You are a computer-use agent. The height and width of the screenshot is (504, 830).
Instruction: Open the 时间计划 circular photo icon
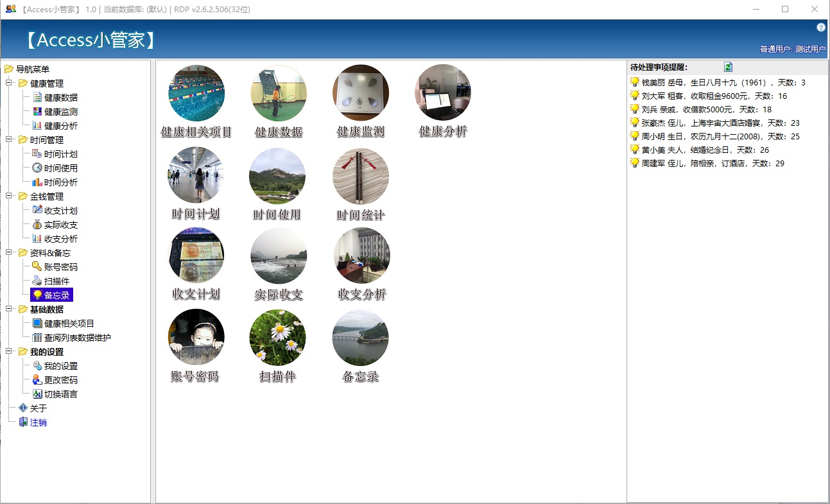(x=196, y=175)
